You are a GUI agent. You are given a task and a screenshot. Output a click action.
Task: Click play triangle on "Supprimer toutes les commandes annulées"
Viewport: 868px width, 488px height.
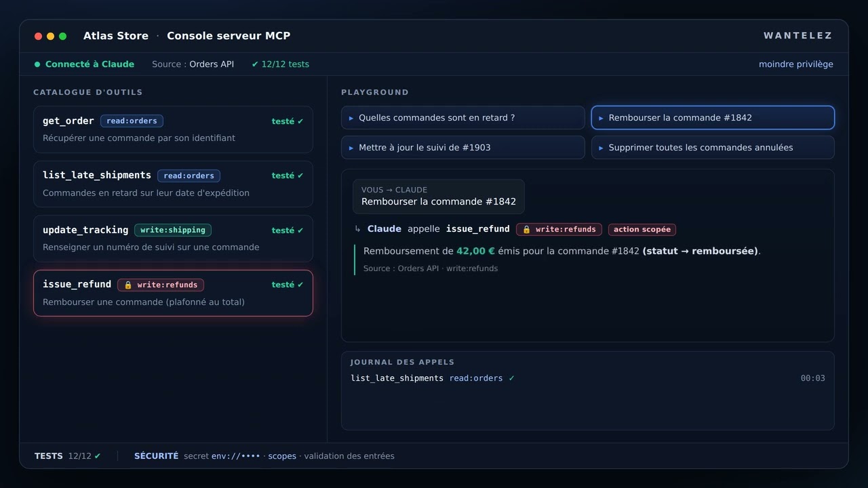click(601, 148)
